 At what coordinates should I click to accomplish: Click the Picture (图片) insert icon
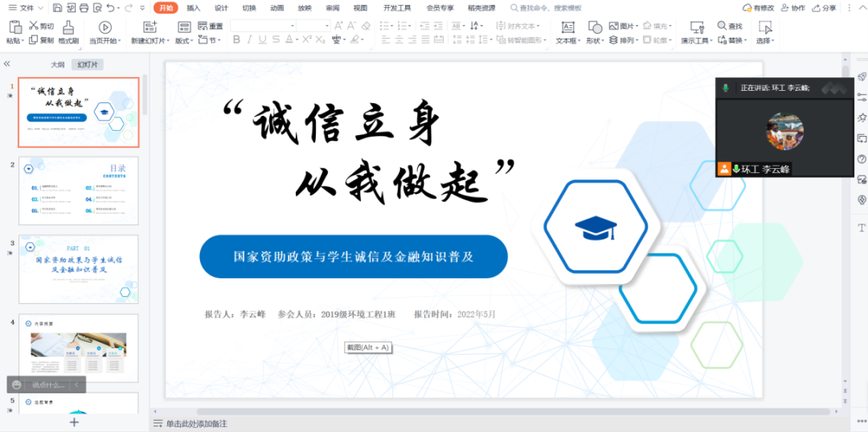click(x=613, y=26)
